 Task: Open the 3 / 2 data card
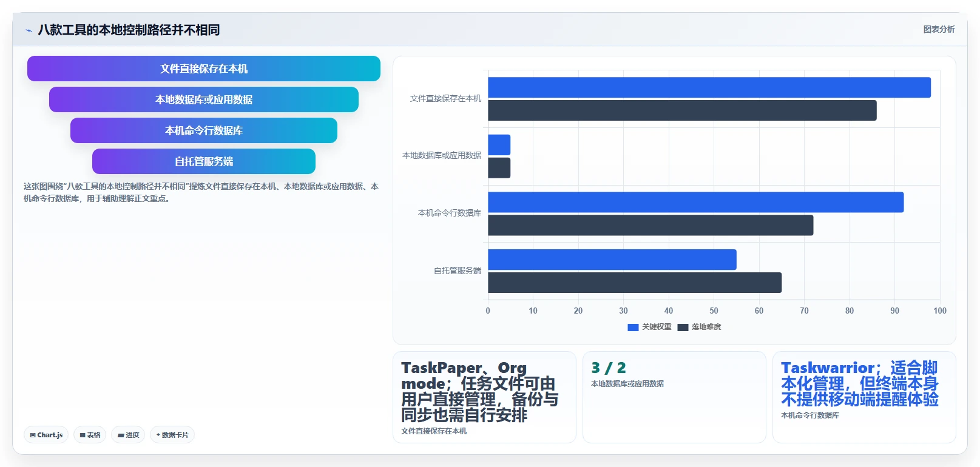[x=674, y=397]
